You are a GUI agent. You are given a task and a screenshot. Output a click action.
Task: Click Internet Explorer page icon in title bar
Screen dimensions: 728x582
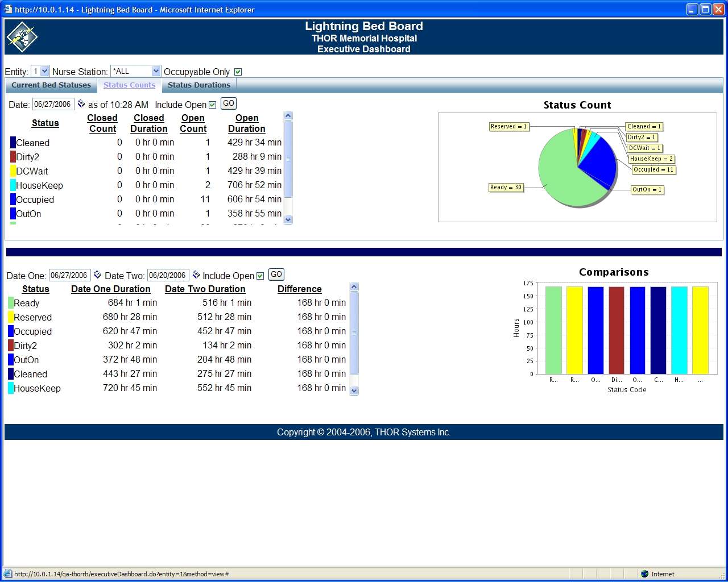(x=8, y=9)
